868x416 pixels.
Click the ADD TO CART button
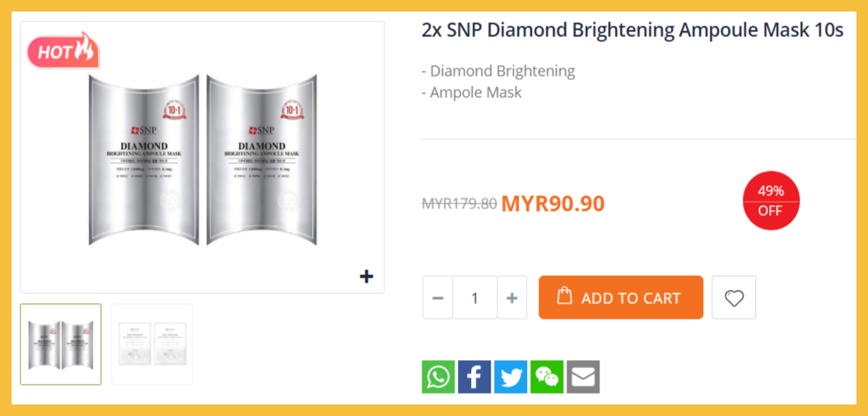click(x=621, y=297)
